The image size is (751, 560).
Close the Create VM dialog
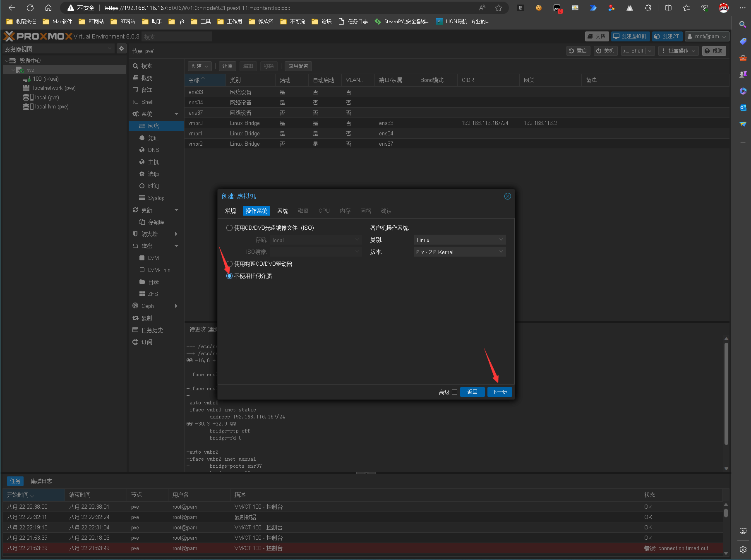pyautogui.click(x=507, y=196)
